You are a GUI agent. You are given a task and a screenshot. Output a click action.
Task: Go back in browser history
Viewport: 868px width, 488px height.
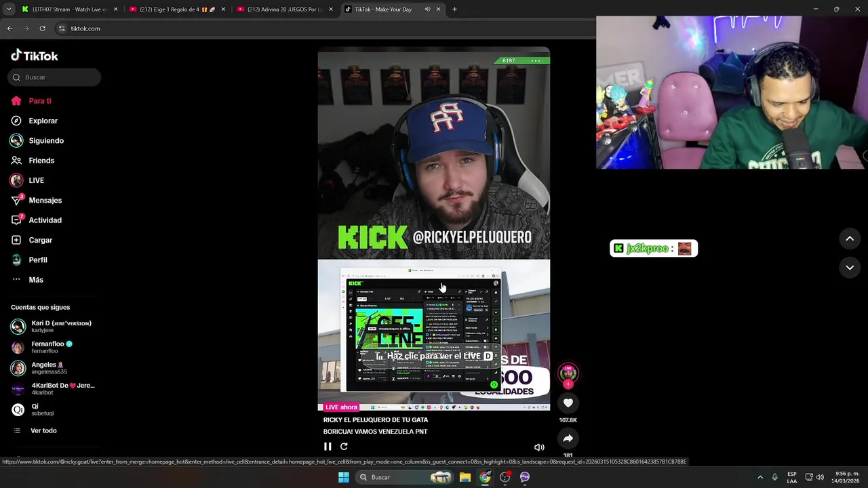9,28
